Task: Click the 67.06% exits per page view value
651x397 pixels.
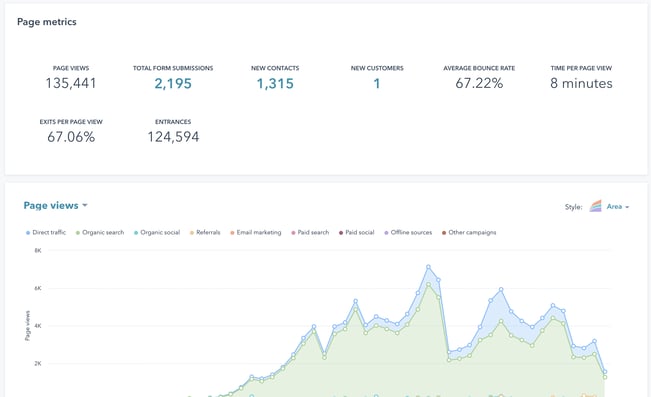Action: pos(71,137)
